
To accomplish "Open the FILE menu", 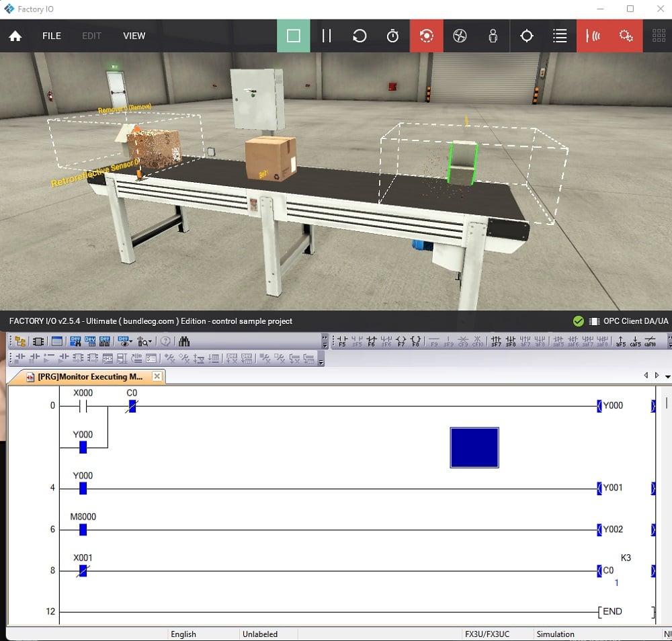I will [51, 36].
